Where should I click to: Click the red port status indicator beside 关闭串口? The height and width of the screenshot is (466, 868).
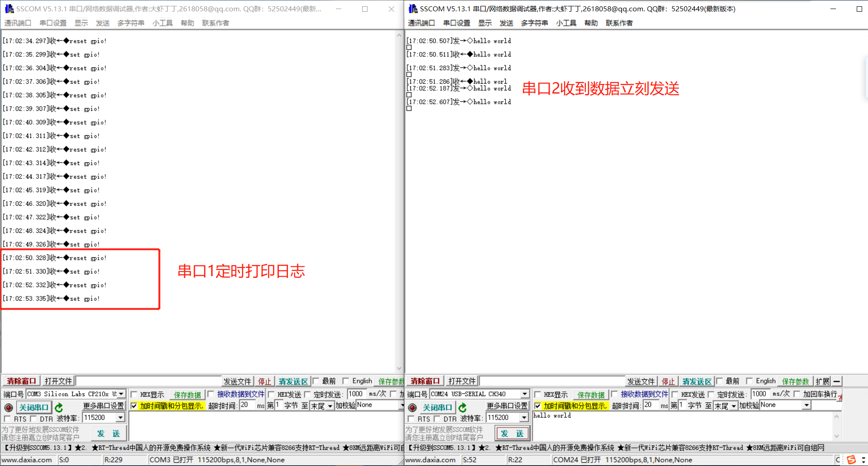[9, 407]
